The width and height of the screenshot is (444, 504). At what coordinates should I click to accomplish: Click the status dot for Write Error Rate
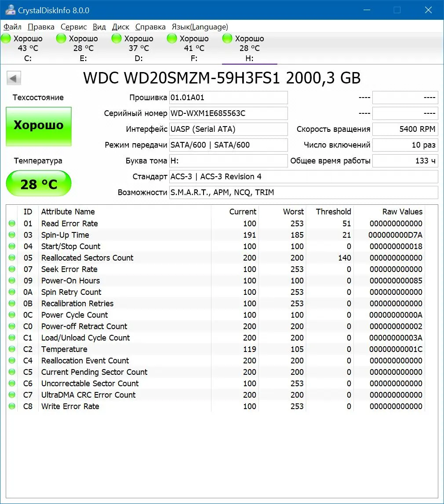pyautogui.click(x=12, y=406)
